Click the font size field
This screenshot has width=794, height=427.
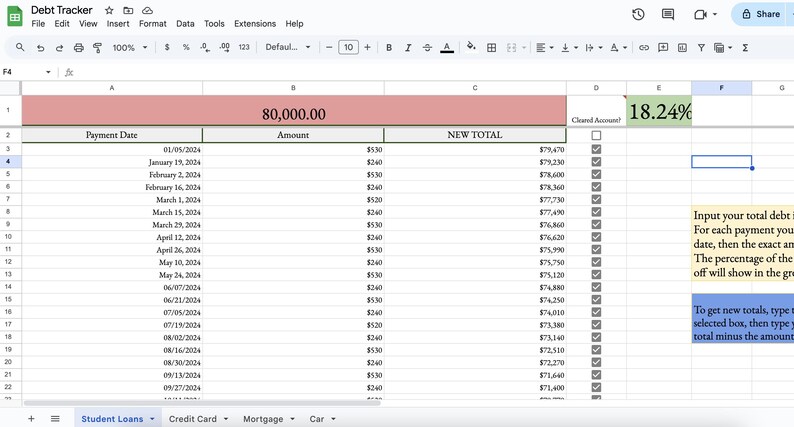pyautogui.click(x=348, y=47)
